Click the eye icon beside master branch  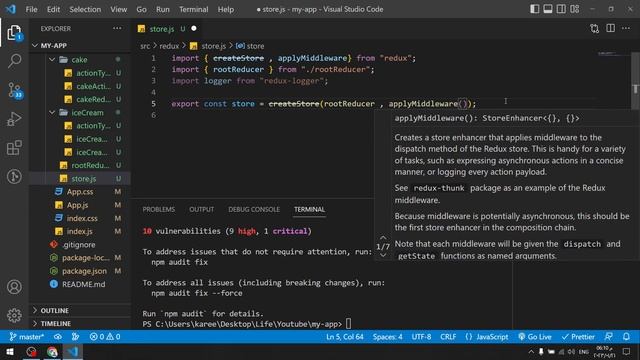click(x=58, y=337)
